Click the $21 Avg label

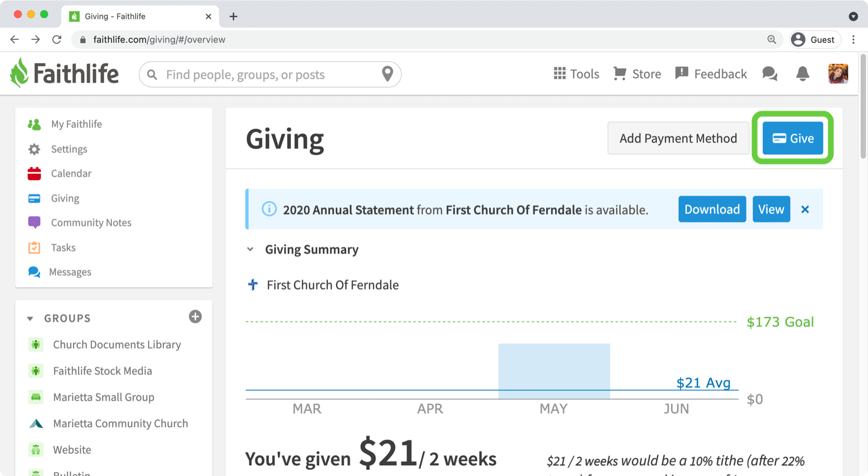click(x=703, y=383)
